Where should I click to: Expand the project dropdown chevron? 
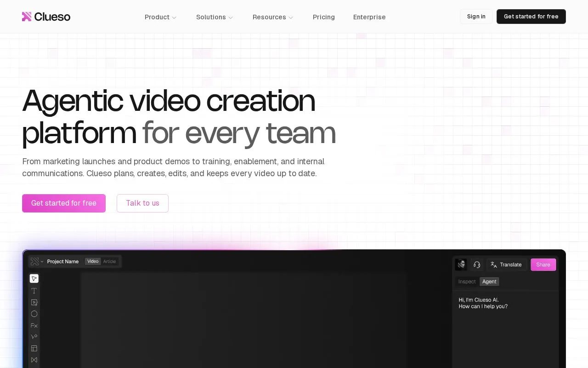tap(42, 262)
